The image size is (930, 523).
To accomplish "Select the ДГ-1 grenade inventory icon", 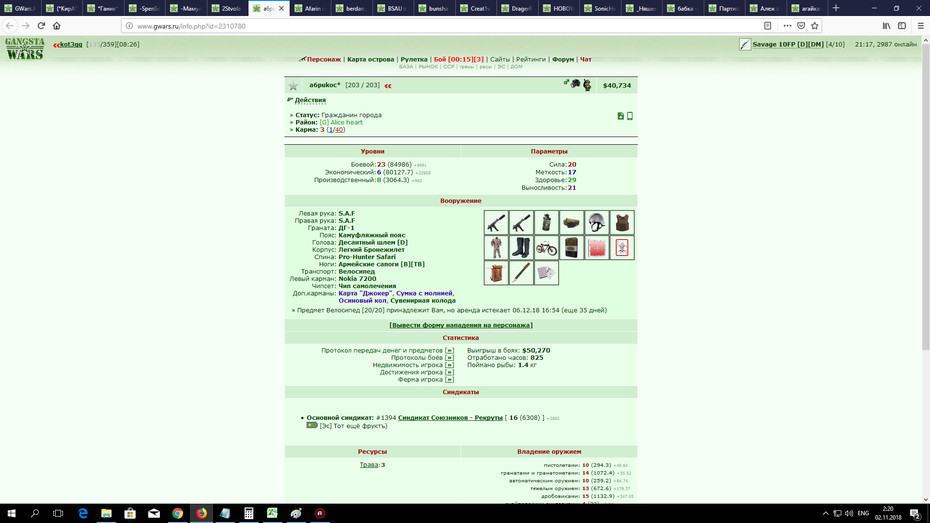I will (x=546, y=223).
